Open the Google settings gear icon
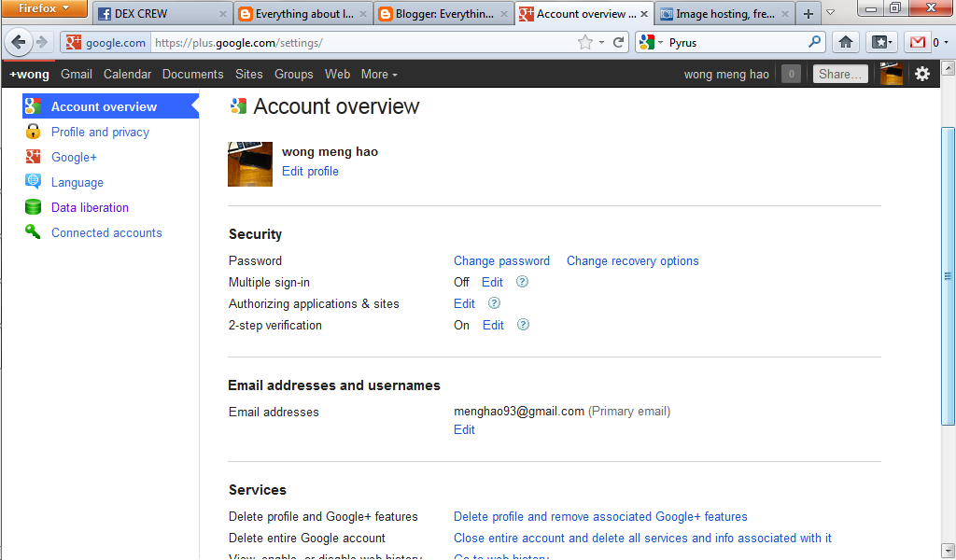The height and width of the screenshot is (560, 956). [x=922, y=74]
